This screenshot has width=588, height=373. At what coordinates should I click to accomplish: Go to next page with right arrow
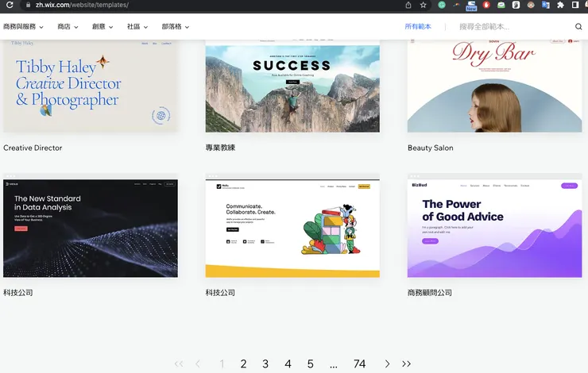(x=387, y=363)
